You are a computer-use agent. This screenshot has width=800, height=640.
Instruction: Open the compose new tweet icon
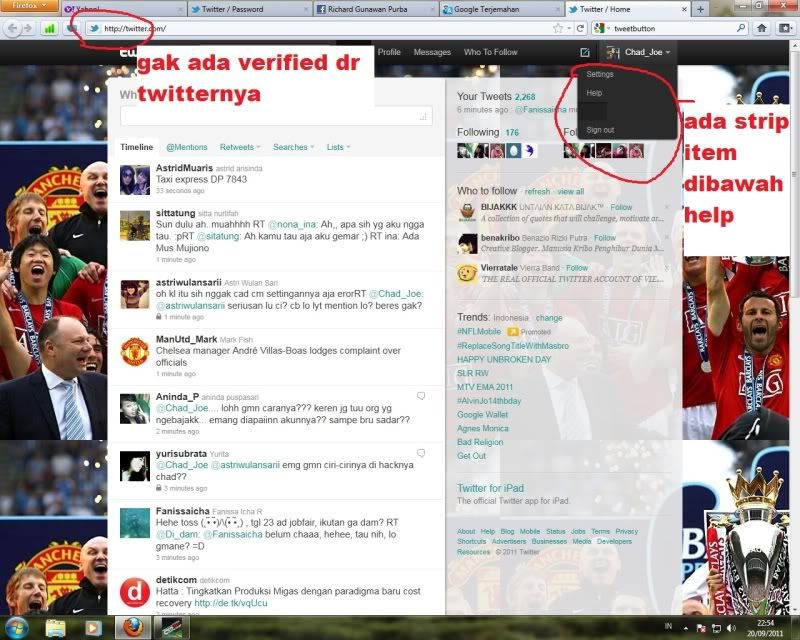pos(585,52)
